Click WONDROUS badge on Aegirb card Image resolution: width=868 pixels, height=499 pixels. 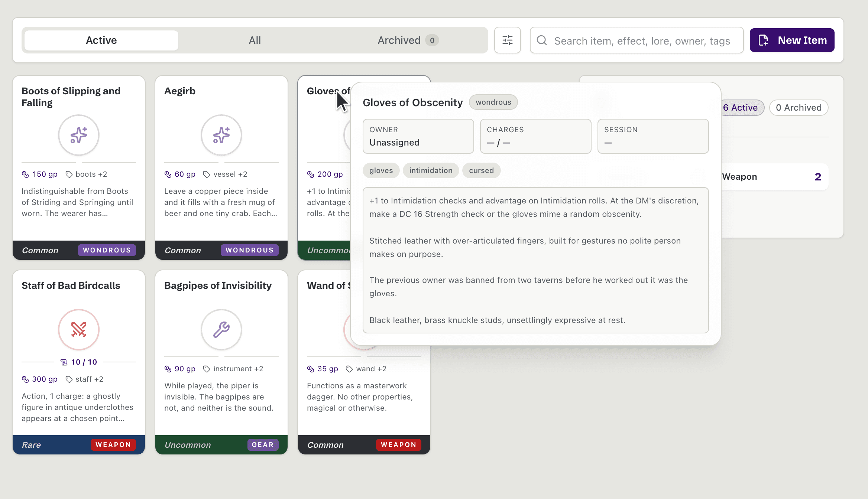(250, 250)
